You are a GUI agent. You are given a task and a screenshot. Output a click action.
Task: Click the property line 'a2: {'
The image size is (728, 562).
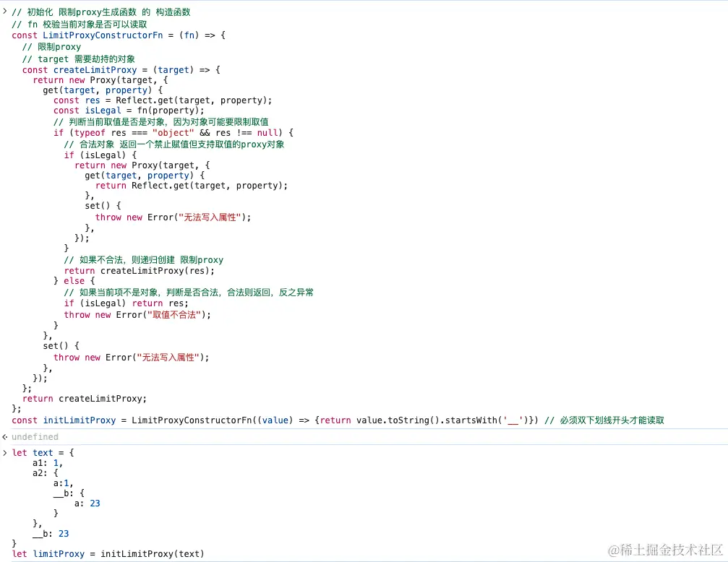click(x=45, y=473)
